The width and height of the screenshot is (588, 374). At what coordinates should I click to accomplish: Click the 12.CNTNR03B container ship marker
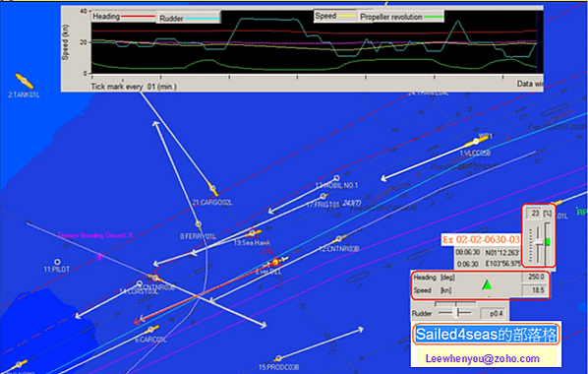[x=339, y=238]
